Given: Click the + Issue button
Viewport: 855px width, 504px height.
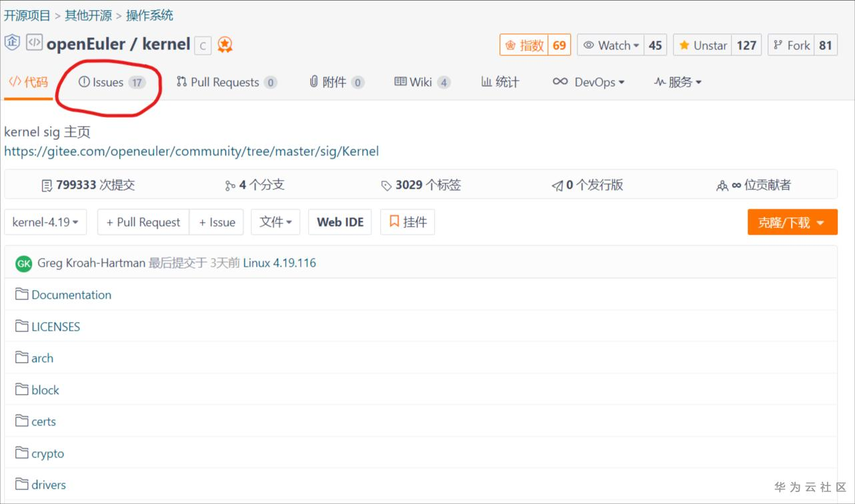Looking at the screenshot, I should coord(216,221).
